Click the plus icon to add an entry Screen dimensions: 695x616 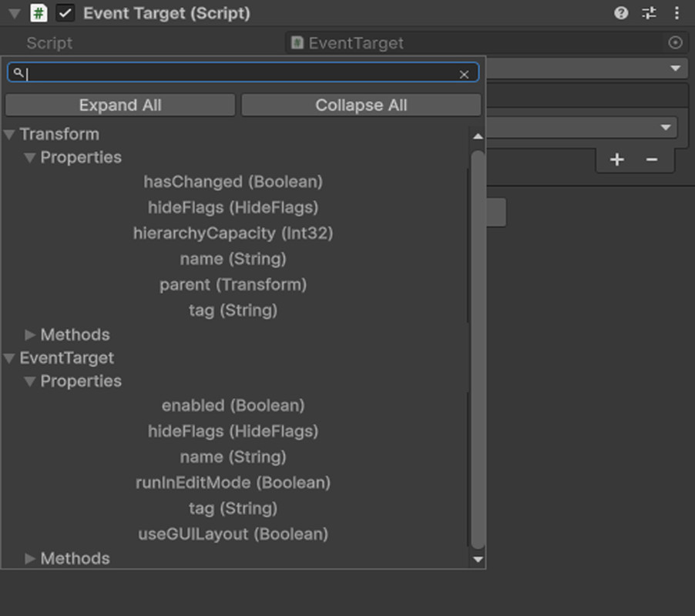[617, 160]
